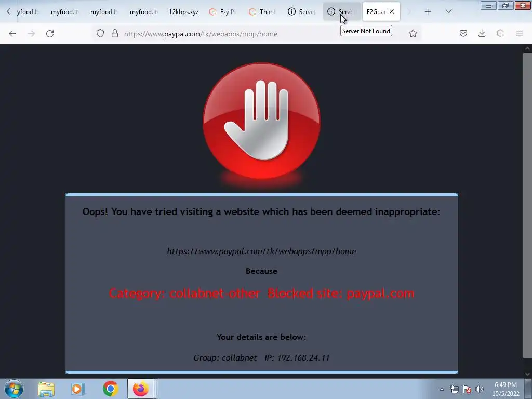Open the volume speaker icon

pos(480,389)
